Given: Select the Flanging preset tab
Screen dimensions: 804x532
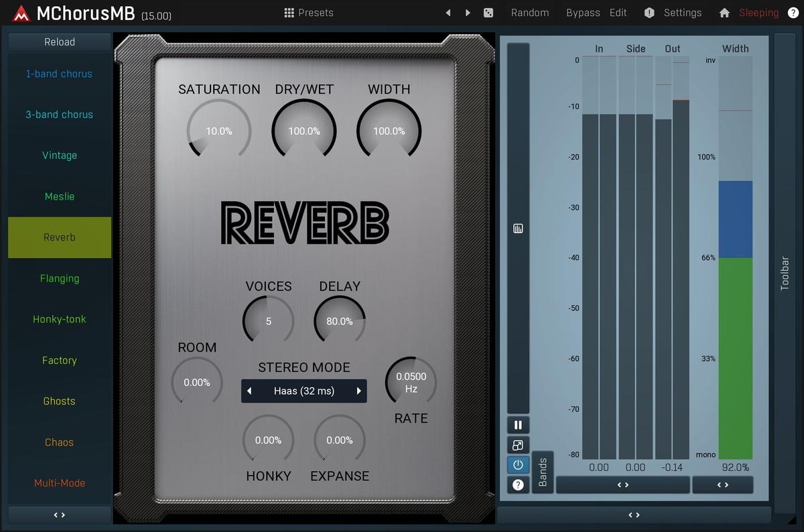Looking at the screenshot, I should pyautogui.click(x=60, y=279).
